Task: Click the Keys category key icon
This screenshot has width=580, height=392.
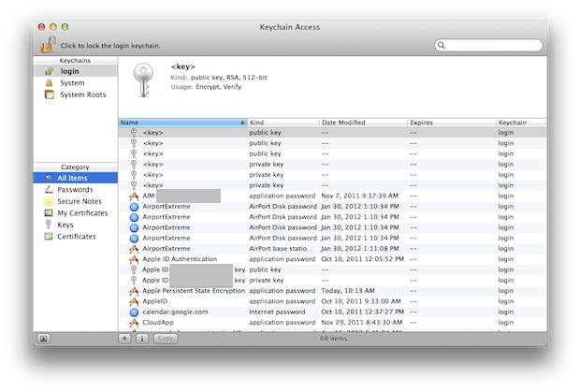Action: (x=48, y=225)
